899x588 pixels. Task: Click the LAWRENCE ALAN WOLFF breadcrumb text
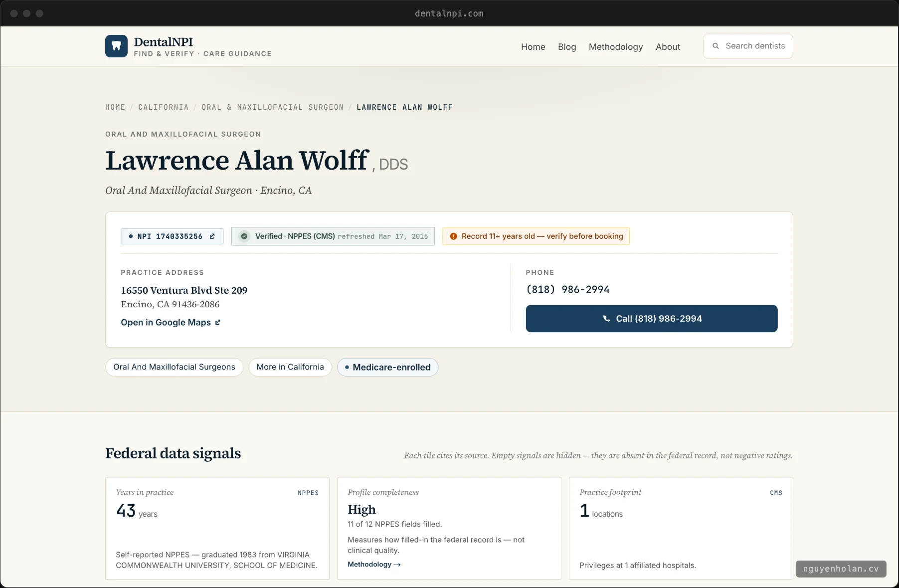pyautogui.click(x=405, y=107)
